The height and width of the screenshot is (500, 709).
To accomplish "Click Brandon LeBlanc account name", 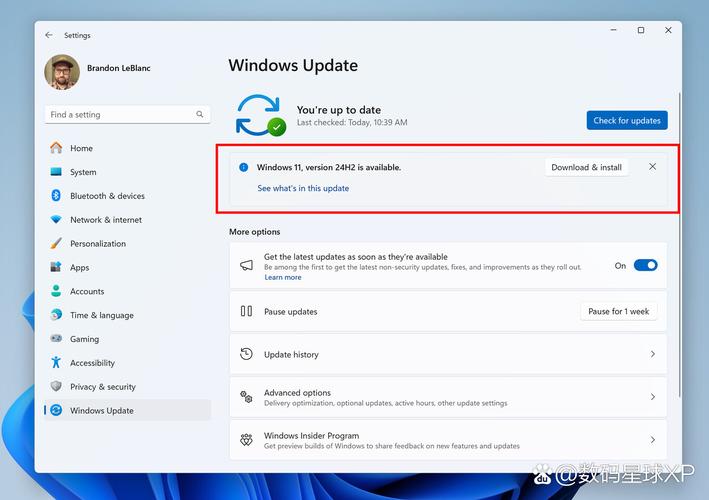I will [x=118, y=68].
